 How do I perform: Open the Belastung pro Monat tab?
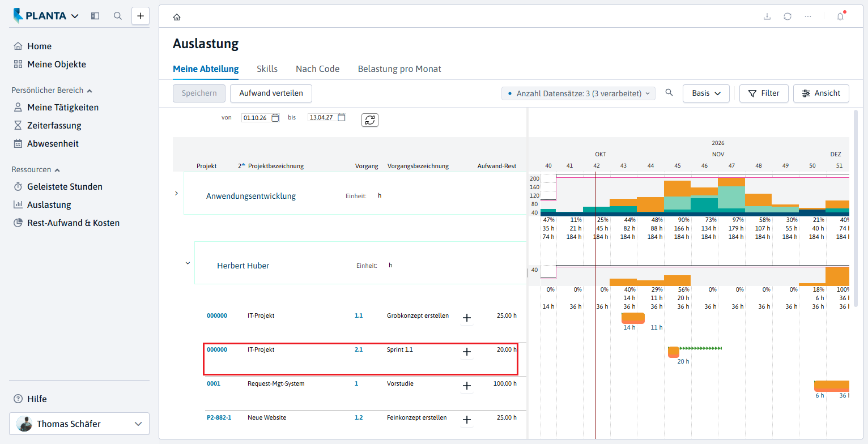[x=399, y=69]
